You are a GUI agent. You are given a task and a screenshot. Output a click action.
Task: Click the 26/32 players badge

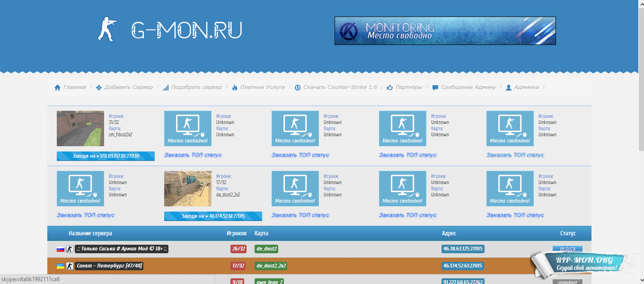[238, 249]
